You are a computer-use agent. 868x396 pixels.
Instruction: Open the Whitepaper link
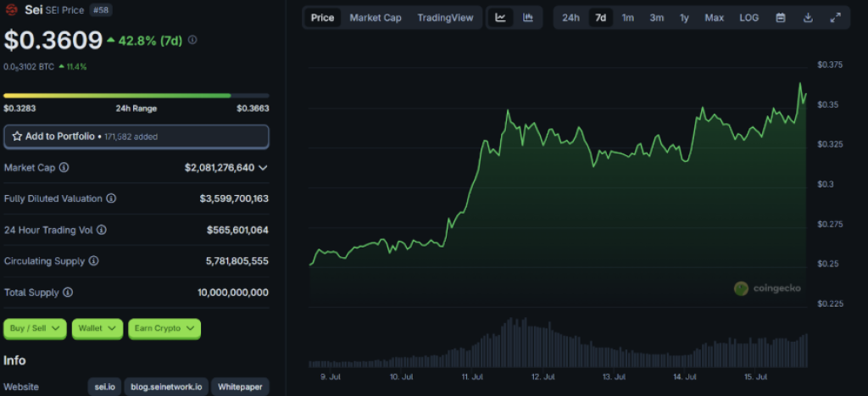coord(240,387)
